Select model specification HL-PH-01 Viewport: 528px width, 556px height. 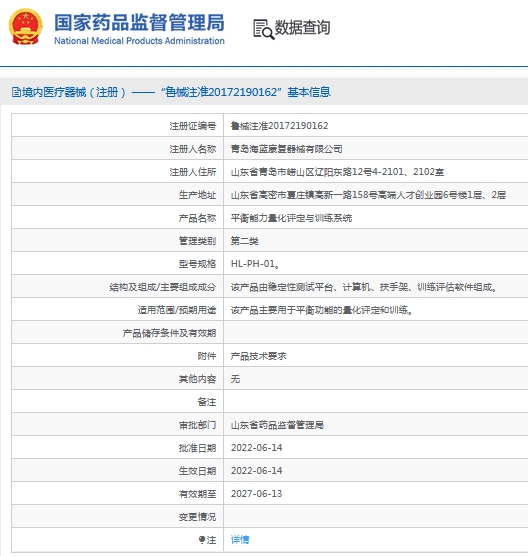click(x=255, y=264)
